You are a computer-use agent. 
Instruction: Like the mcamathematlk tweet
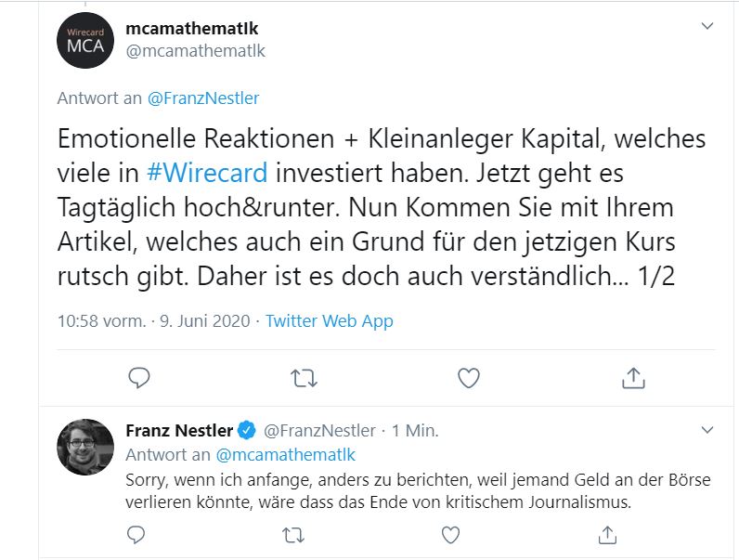(469, 377)
